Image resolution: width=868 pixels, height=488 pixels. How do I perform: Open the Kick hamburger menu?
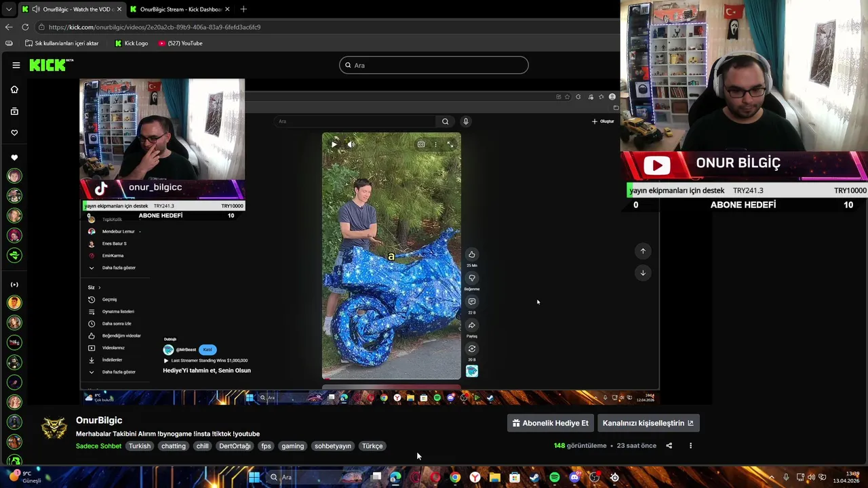[x=16, y=65]
